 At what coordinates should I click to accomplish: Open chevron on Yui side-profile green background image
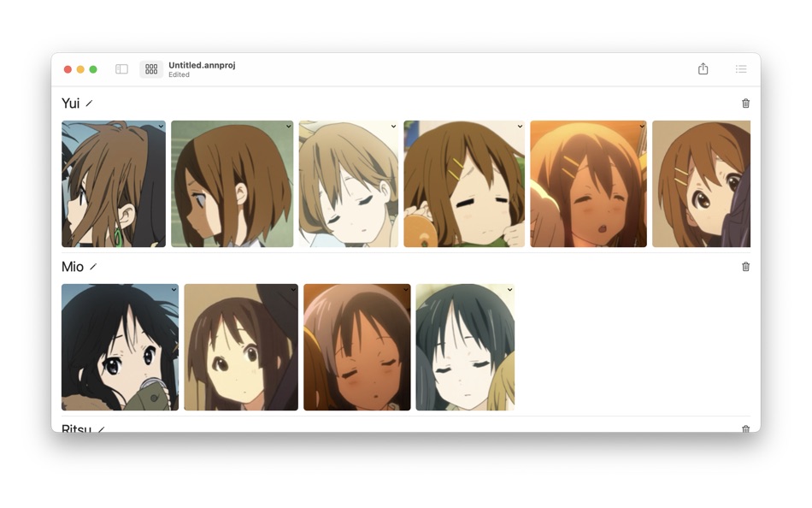(x=288, y=127)
